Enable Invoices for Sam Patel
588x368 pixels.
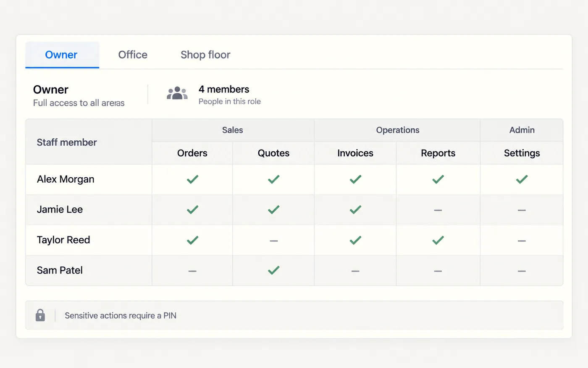point(355,271)
